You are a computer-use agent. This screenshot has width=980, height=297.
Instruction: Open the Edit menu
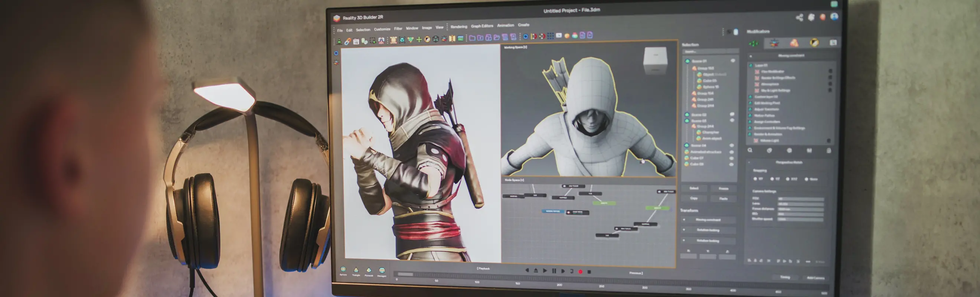349,30
